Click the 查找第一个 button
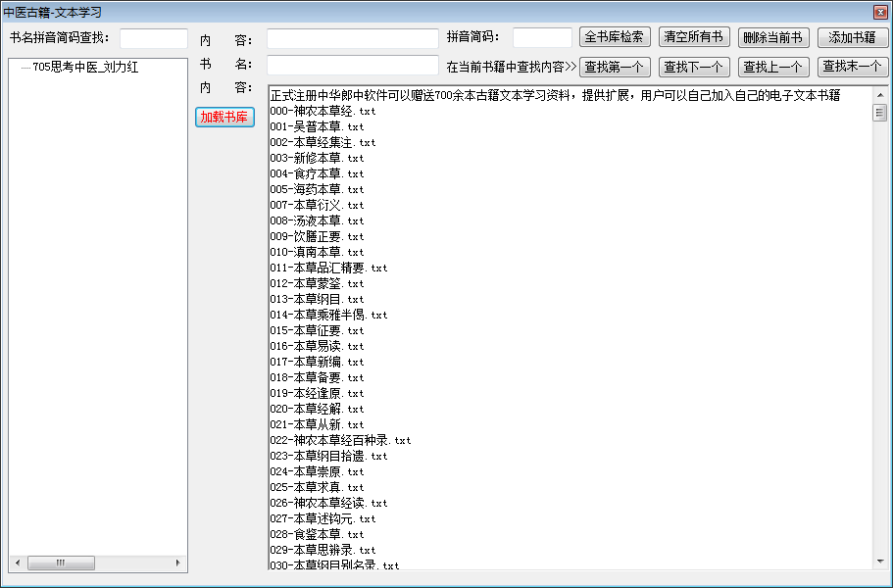This screenshot has width=893, height=588. (x=615, y=67)
